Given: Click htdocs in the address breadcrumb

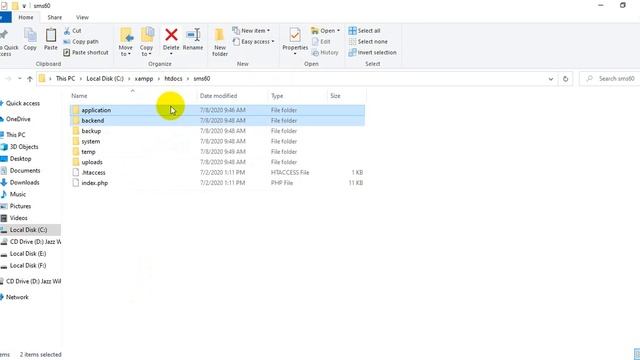Looking at the screenshot, I should (x=173, y=79).
